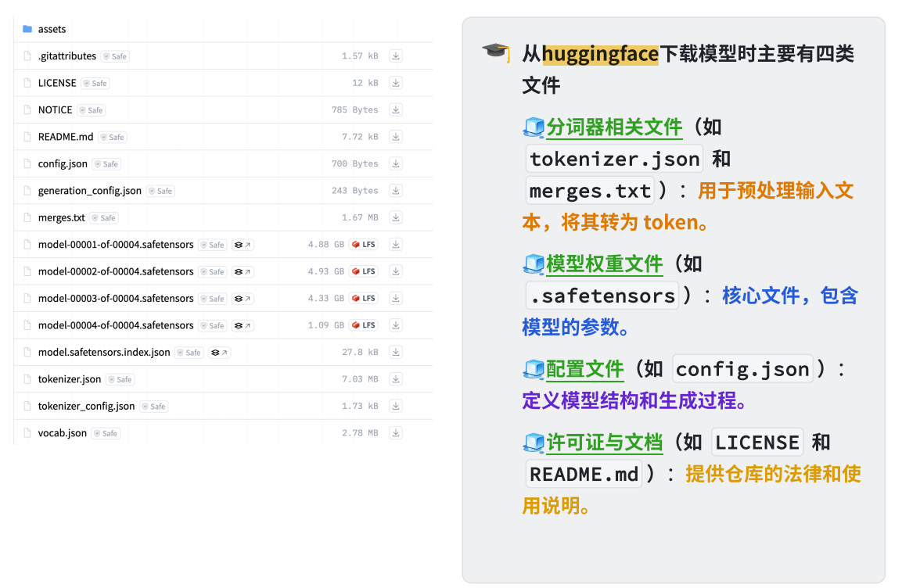Click Safe badge next to merges.txt

(104, 218)
